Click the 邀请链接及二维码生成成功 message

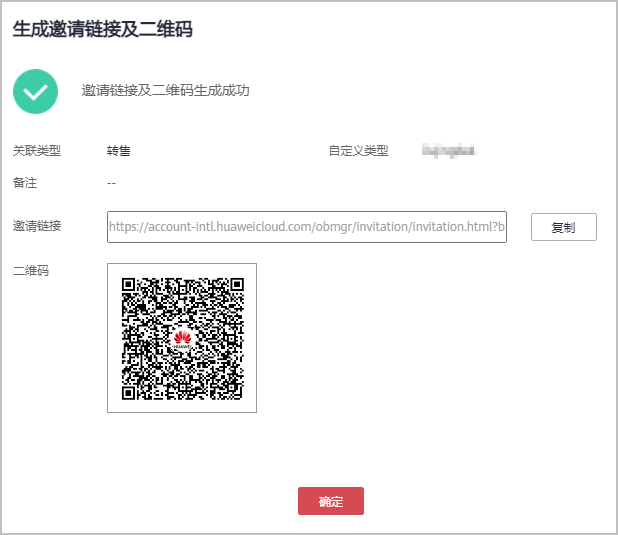[x=166, y=91]
